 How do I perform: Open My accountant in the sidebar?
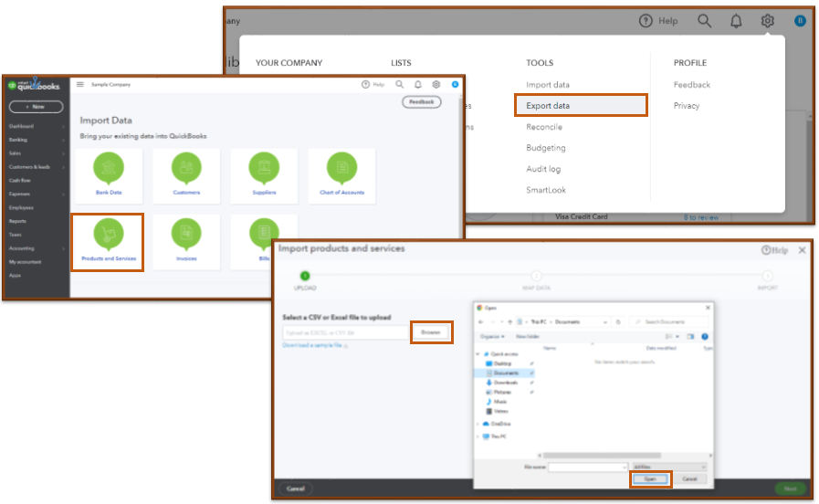coord(25,262)
